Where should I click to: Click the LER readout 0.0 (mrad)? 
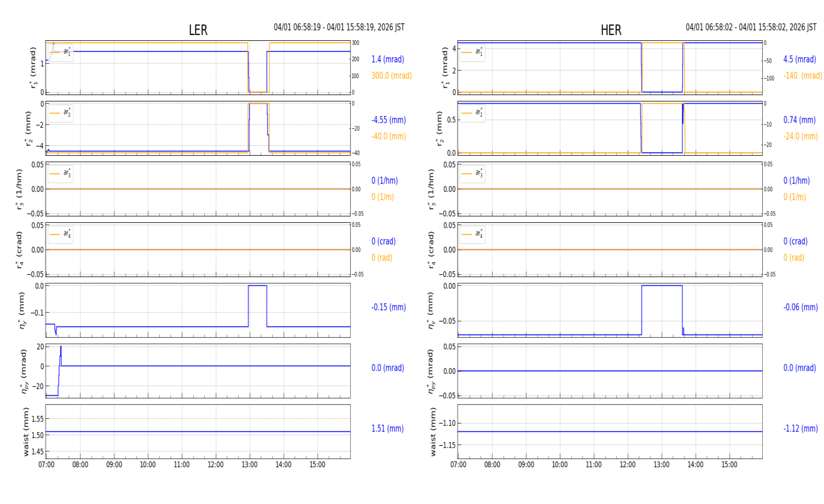coord(387,368)
